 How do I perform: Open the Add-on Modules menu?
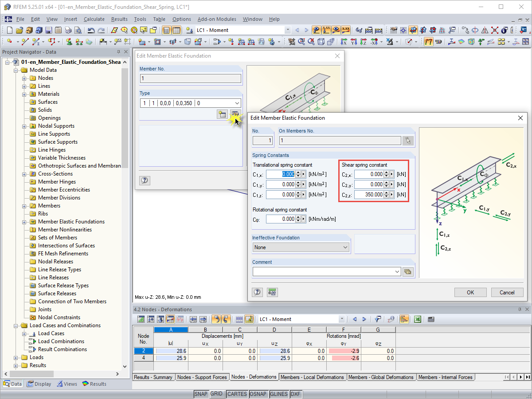pos(217,19)
